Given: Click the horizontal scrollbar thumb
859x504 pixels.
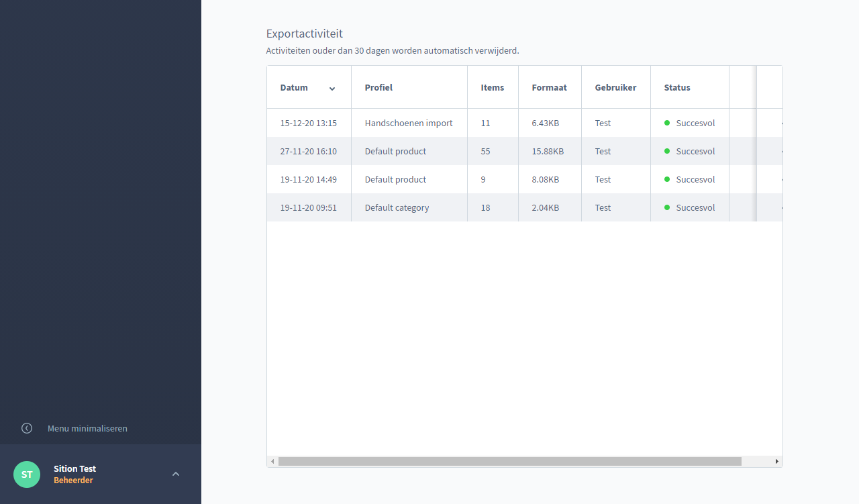Looking at the screenshot, I should 510,462.
